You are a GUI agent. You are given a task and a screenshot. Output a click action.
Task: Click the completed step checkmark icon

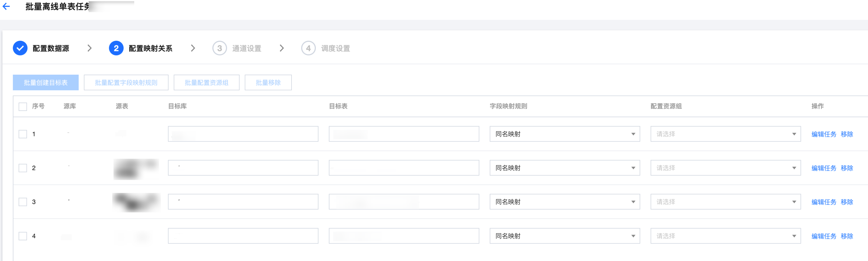[x=20, y=48]
